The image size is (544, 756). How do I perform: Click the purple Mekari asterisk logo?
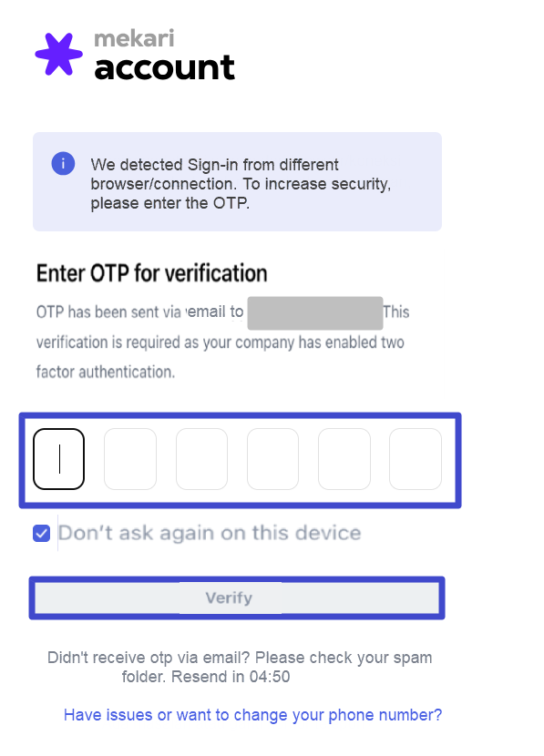pyautogui.click(x=59, y=54)
